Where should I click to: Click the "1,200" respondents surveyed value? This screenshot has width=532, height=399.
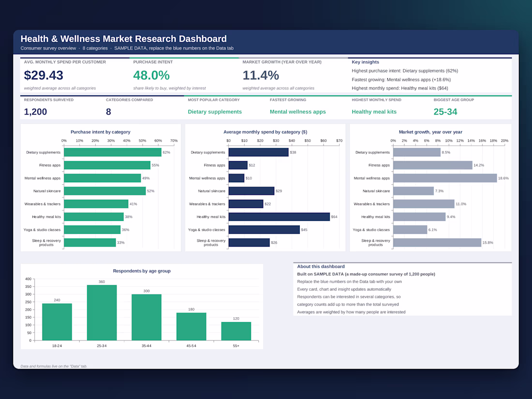pyautogui.click(x=35, y=112)
